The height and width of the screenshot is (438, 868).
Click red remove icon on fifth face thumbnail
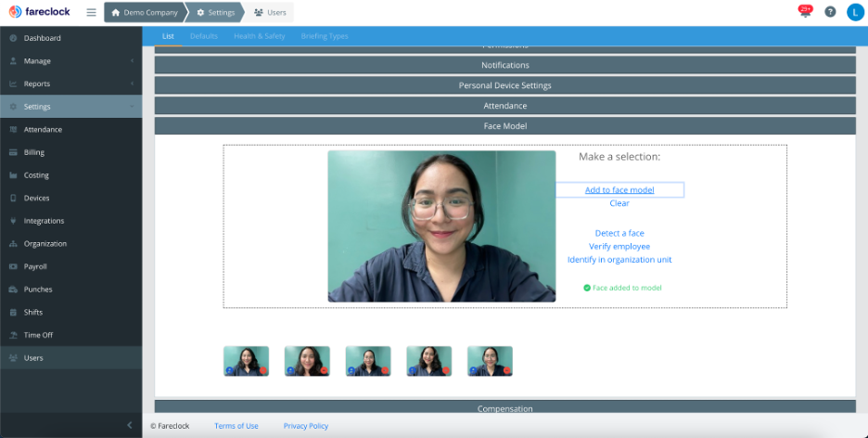506,370
